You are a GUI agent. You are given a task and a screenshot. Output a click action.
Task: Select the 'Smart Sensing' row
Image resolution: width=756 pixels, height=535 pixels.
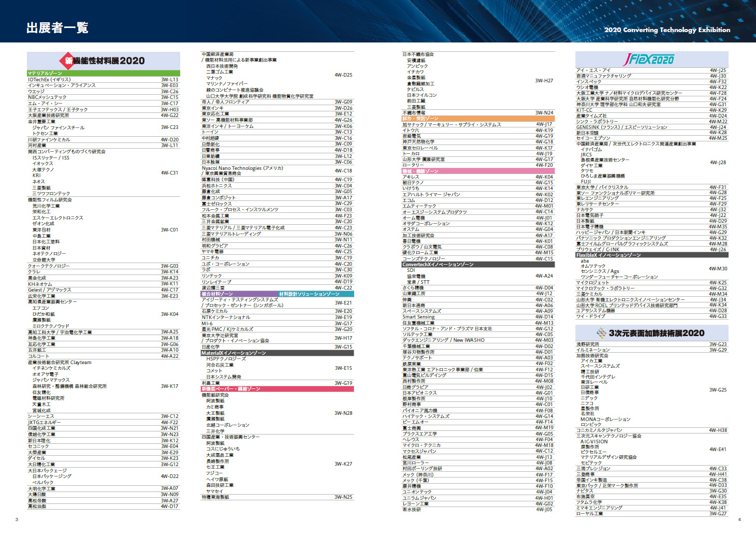tap(478, 317)
